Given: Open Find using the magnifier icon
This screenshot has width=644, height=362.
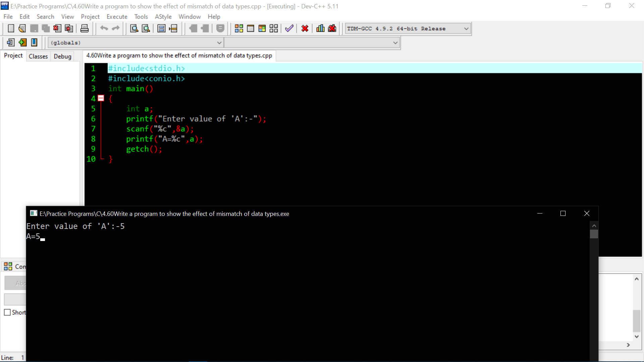Looking at the screenshot, I should [134, 28].
